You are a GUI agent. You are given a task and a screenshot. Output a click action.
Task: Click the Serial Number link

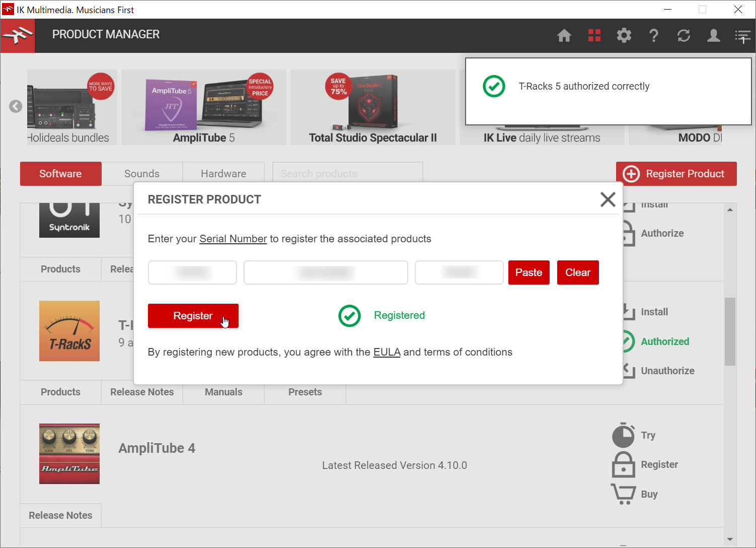233,239
